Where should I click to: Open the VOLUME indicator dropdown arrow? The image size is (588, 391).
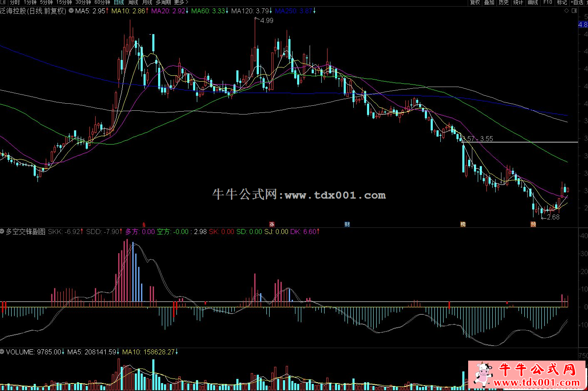coord(2,352)
